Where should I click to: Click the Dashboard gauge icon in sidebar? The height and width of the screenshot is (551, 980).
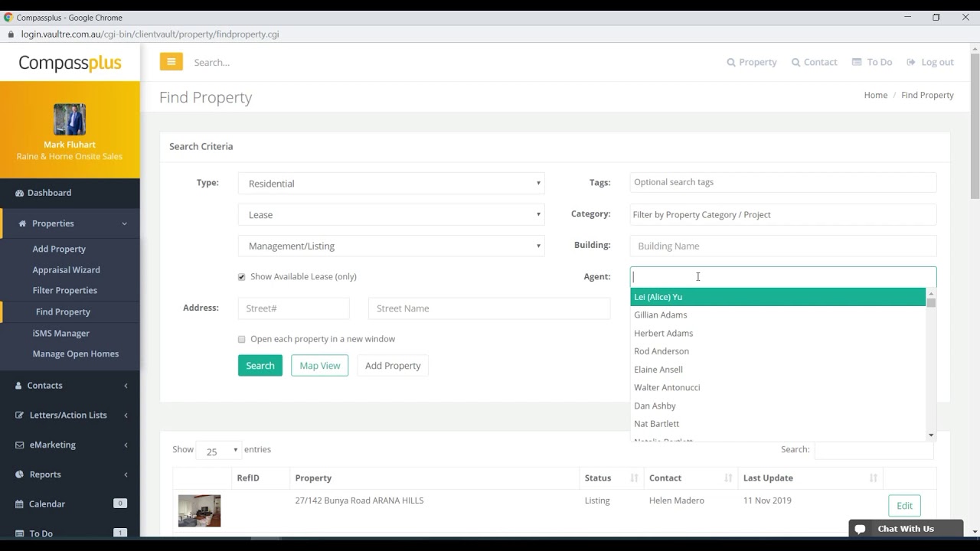point(20,193)
